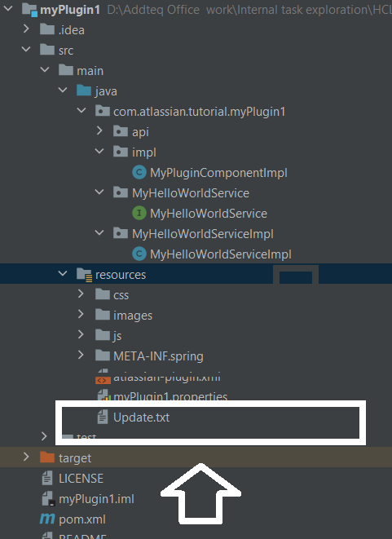Click the MyHelloWorldServiceImpl class icon
This screenshot has width=392, height=539.
(139, 254)
